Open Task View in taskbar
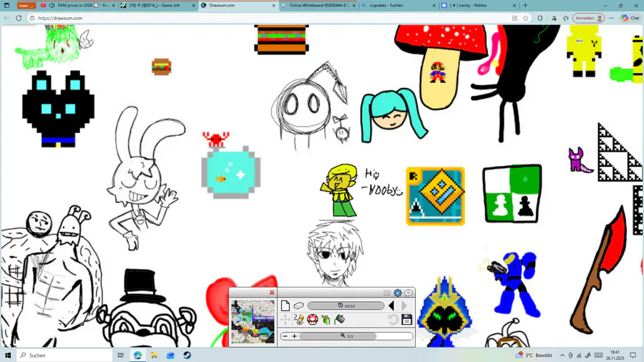Viewport: 644px width, 362px height. pos(120,355)
